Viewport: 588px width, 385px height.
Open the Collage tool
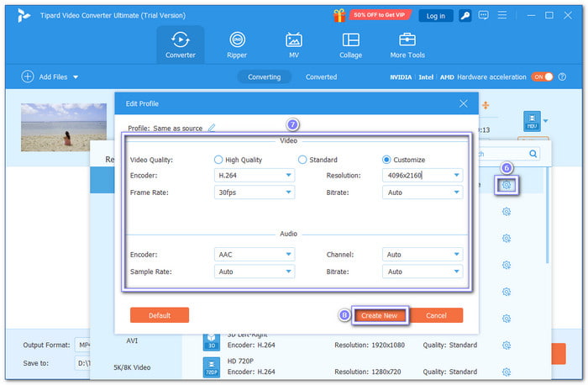coord(350,45)
